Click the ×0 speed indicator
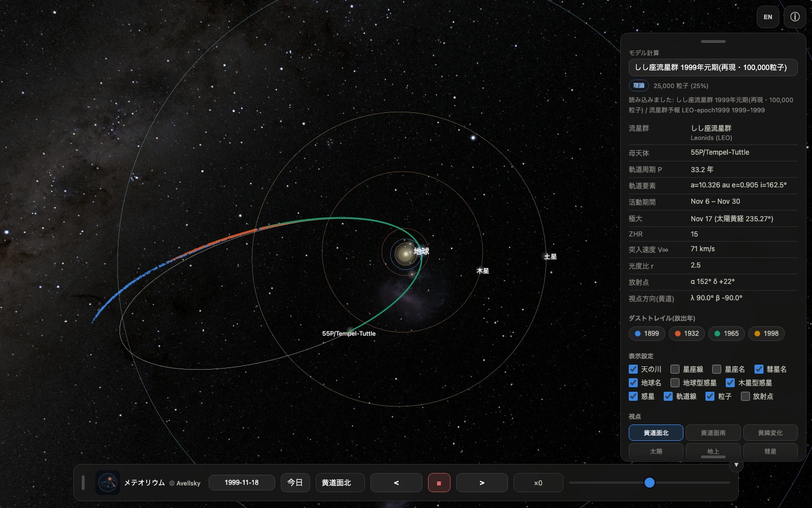Image resolution: width=812 pixels, height=508 pixels. (x=538, y=483)
